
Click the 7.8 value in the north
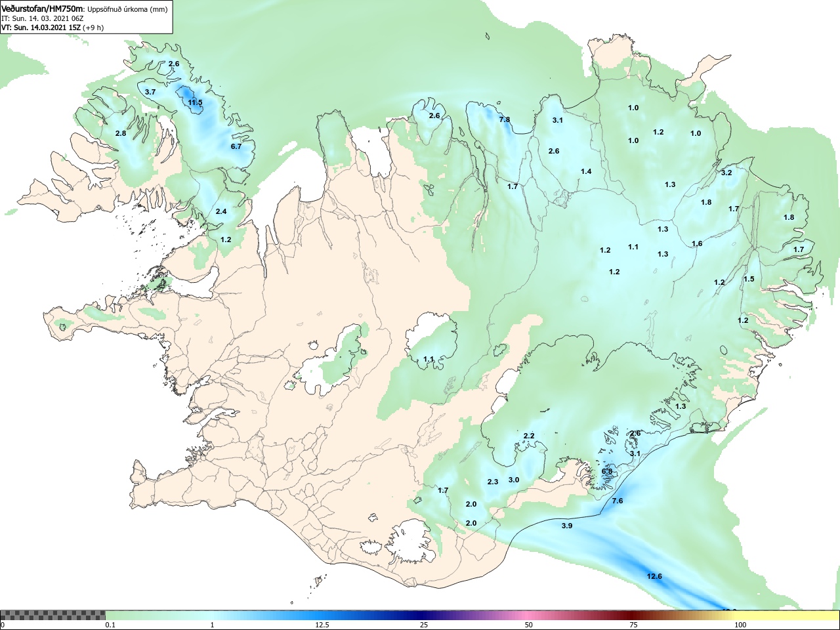[x=505, y=119]
